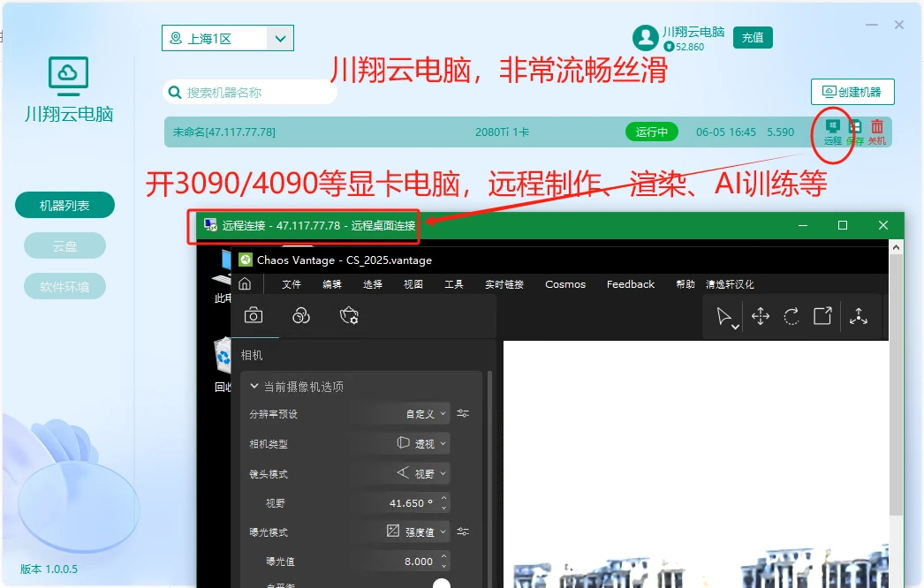Click the remote desktop connection title icon
Image resolution: width=924 pixels, height=588 pixels.
click(209, 225)
